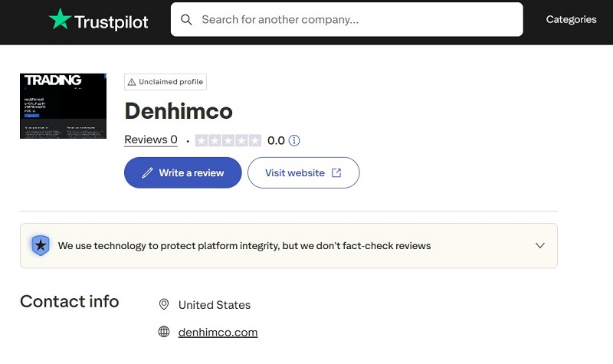This screenshot has width=613, height=364.
Task: Open the Categories menu
Action: pyautogui.click(x=571, y=20)
